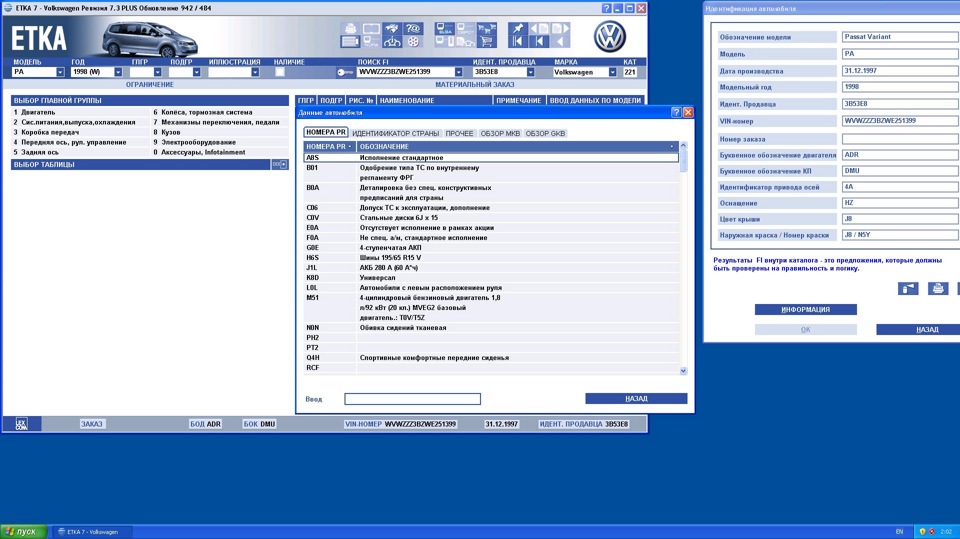
Task: Select the ABS Исполнение стандартное row
Action: click(x=491, y=157)
